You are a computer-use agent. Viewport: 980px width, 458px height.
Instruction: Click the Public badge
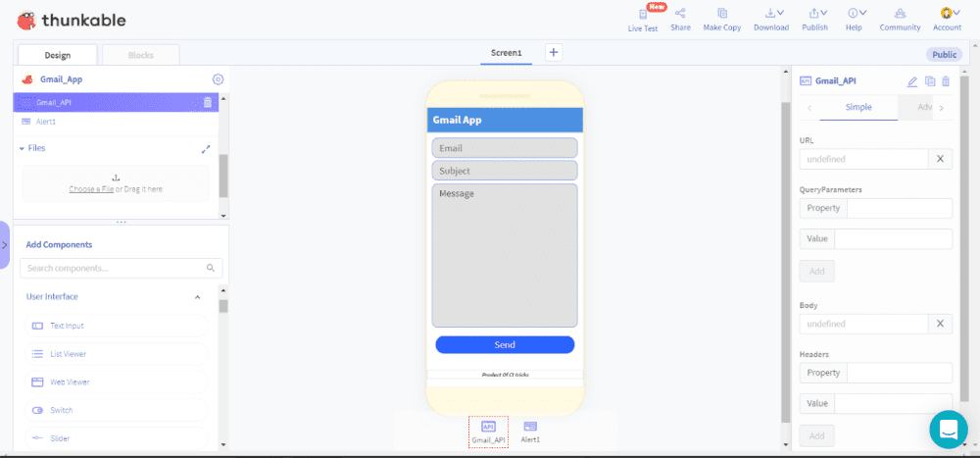[x=944, y=55]
